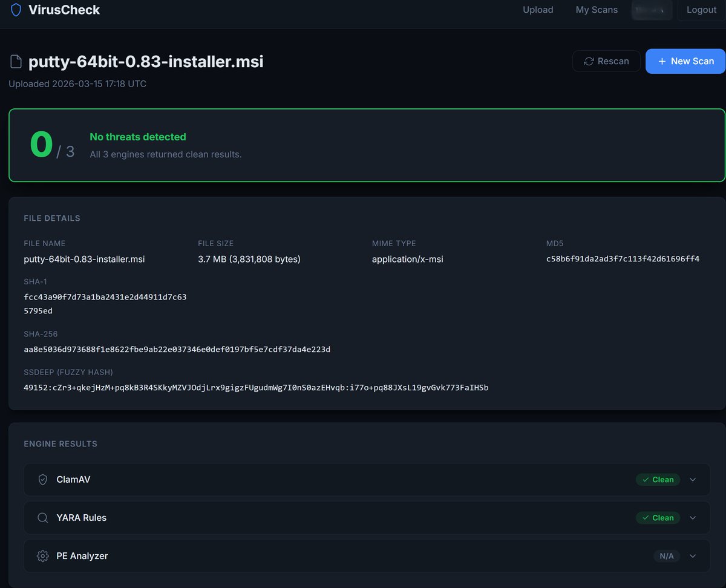Viewport: 726px width, 588px height.
Task: Click the plus icon in New Scan
Action: click(x=662, y=61)
